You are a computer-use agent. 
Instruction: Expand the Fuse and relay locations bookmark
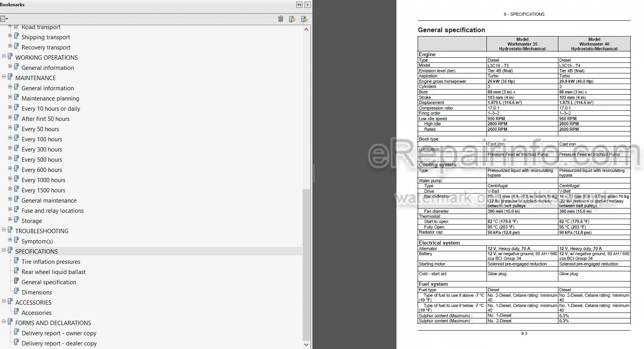(10, 209)
